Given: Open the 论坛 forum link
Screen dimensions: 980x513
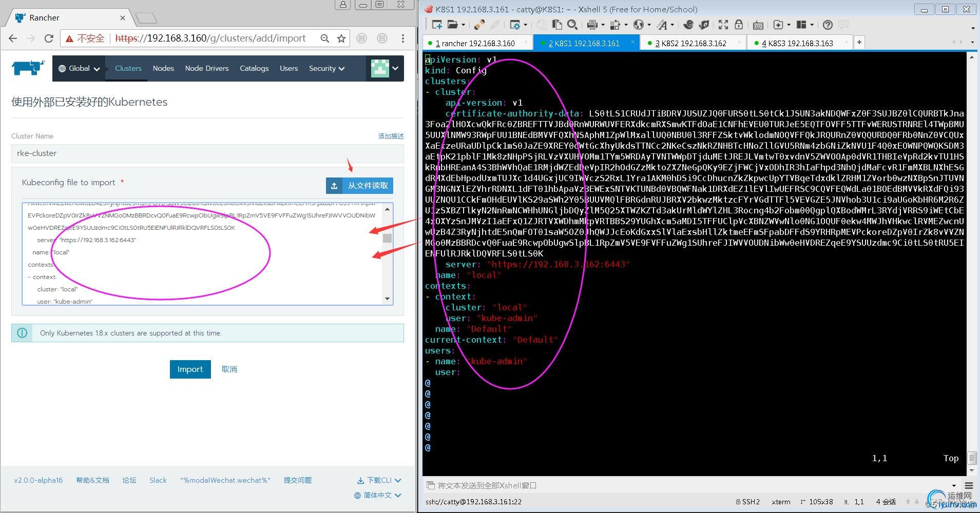Looking at the screenshot, I should [129, 480].
